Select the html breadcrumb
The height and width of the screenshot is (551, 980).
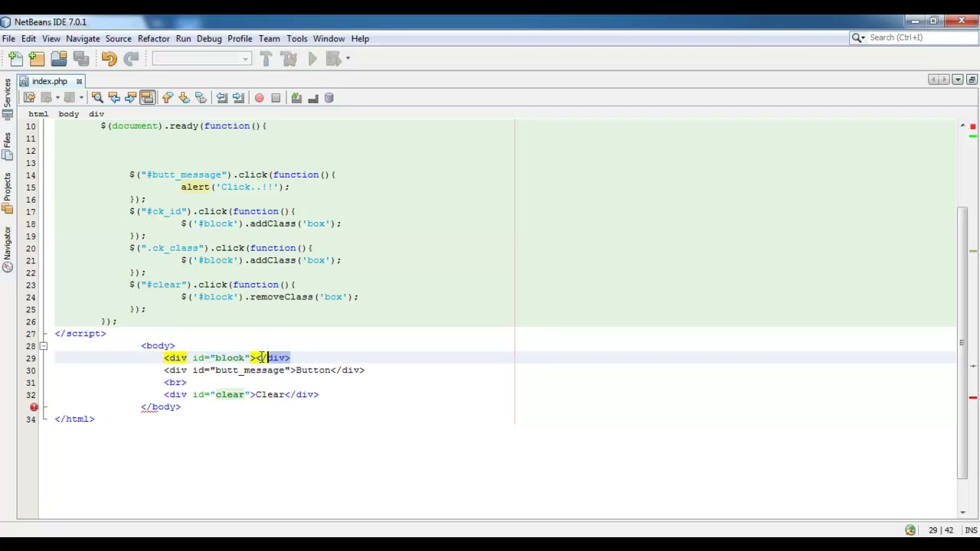[x=38, y=114]
